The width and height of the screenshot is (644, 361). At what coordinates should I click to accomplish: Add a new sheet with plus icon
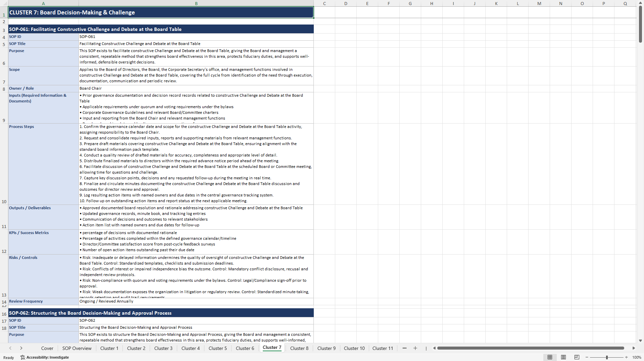tap(415, 348)
